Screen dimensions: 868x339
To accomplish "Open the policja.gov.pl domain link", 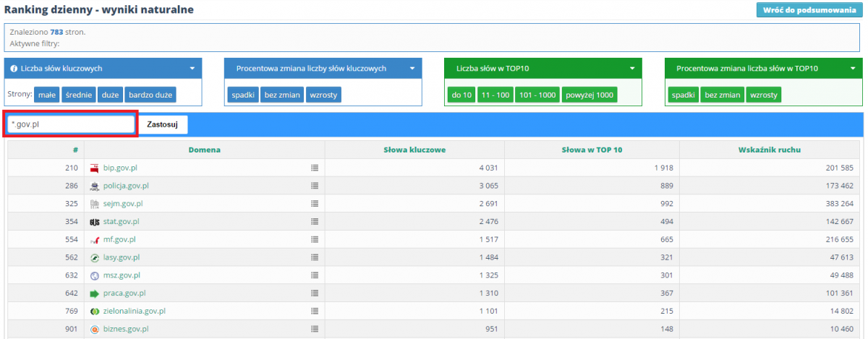I will click(x=126, y=186).
